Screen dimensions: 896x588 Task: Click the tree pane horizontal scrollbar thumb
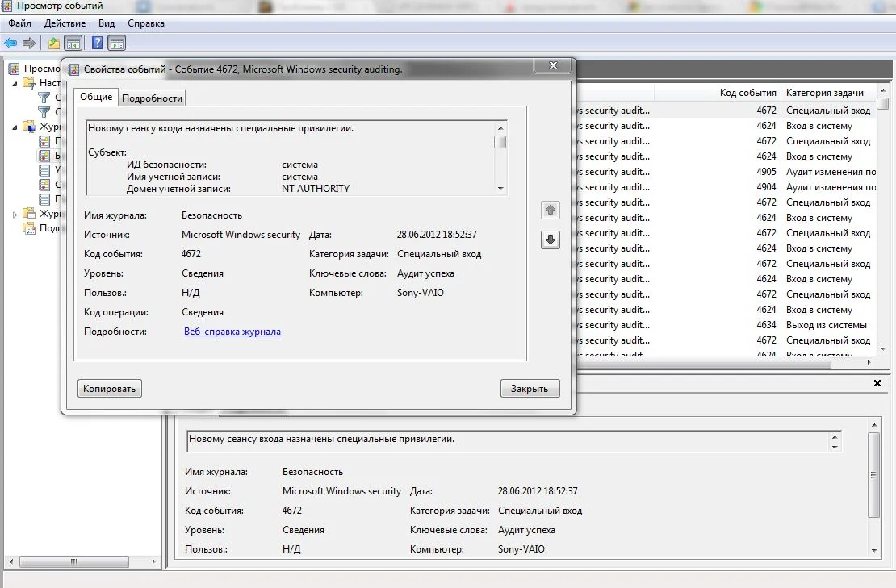(x=73, y=561)
